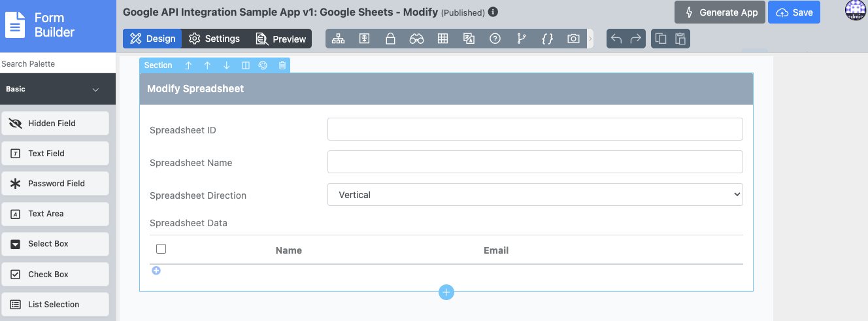
Task: Click the git branch diff icon
Action: tap(521, 39)
